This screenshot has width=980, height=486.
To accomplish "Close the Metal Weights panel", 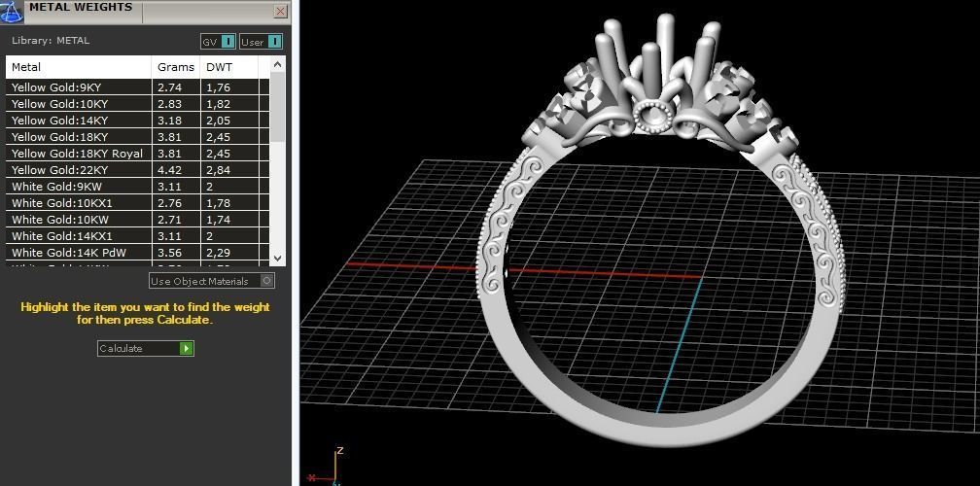I will (x=281, y=12).
